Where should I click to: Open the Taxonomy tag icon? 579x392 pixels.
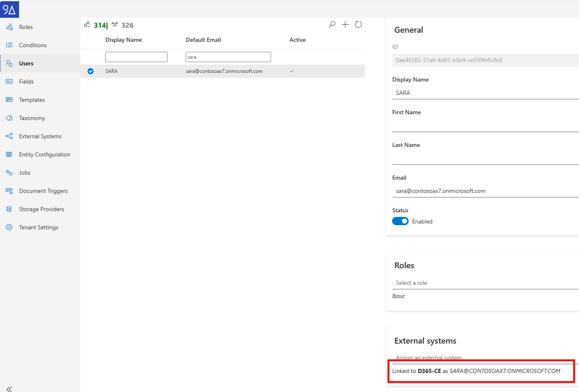tap(9, 118)
